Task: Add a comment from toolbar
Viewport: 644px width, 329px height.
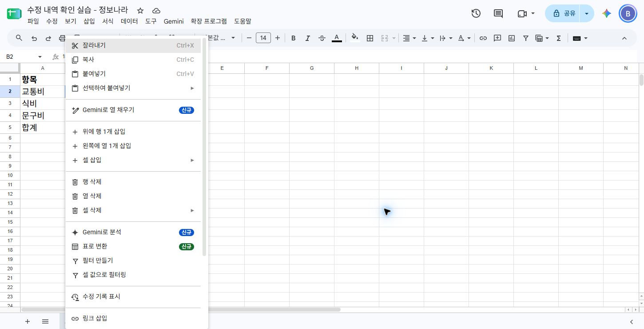Action: tap(497, 38)
